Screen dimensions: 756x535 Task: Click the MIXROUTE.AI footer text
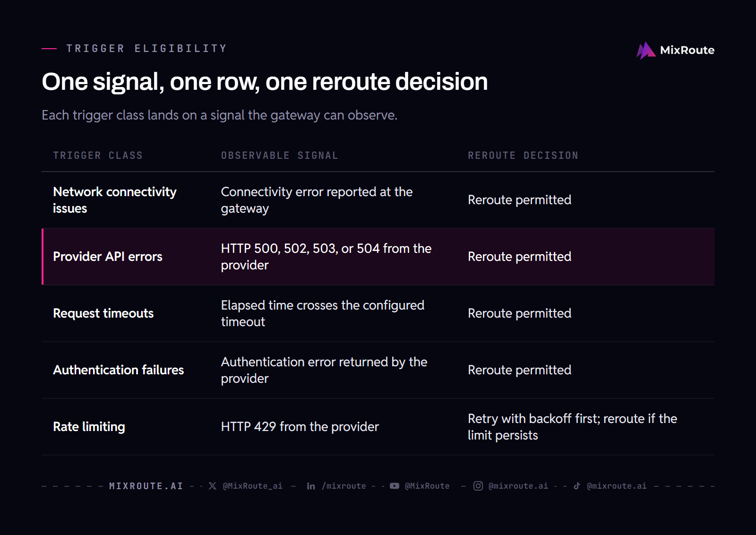pos(146,486)
